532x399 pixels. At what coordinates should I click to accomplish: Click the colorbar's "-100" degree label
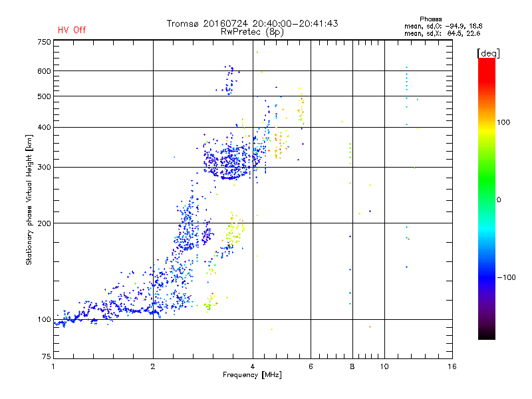[x=506, y=277]
